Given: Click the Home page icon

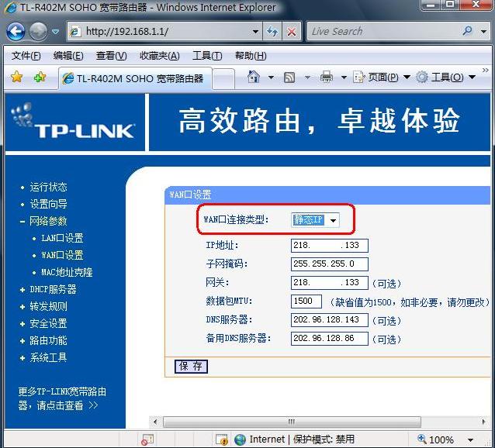Looking at the screenshot, I should coord(254,77).
